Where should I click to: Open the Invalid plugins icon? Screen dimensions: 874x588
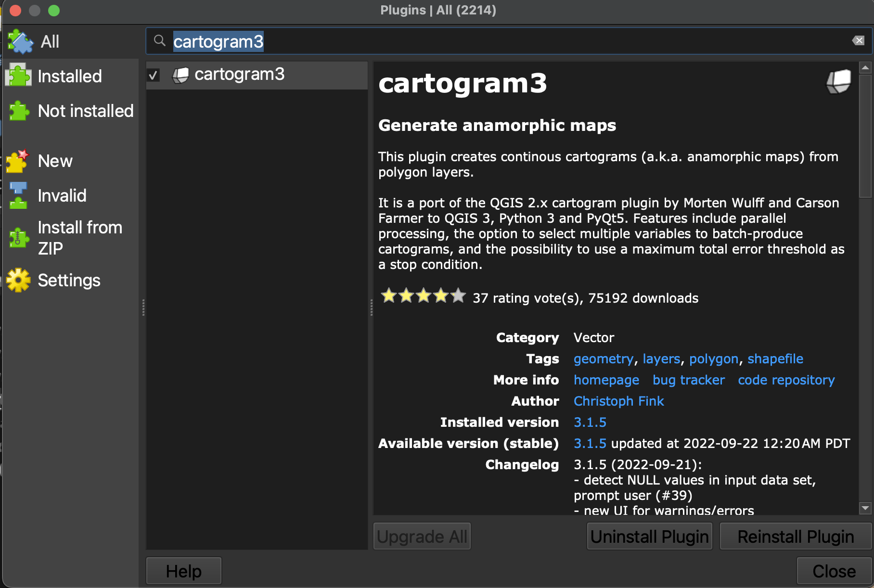(18, 196)
